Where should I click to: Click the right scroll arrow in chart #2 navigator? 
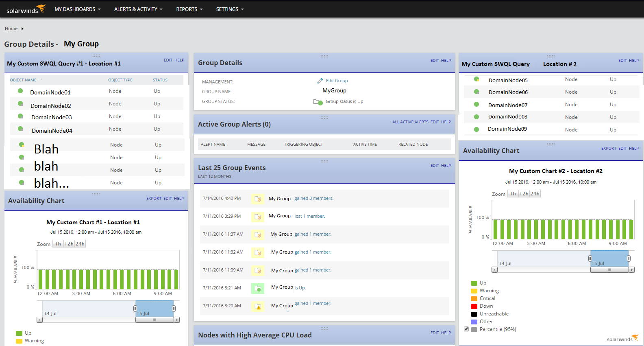coord(632,270)
